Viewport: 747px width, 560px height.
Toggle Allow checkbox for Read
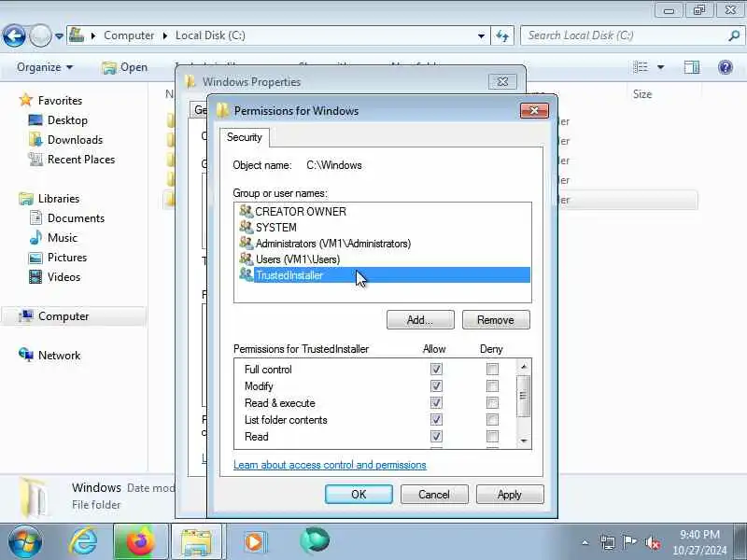[x=436, y=436]
